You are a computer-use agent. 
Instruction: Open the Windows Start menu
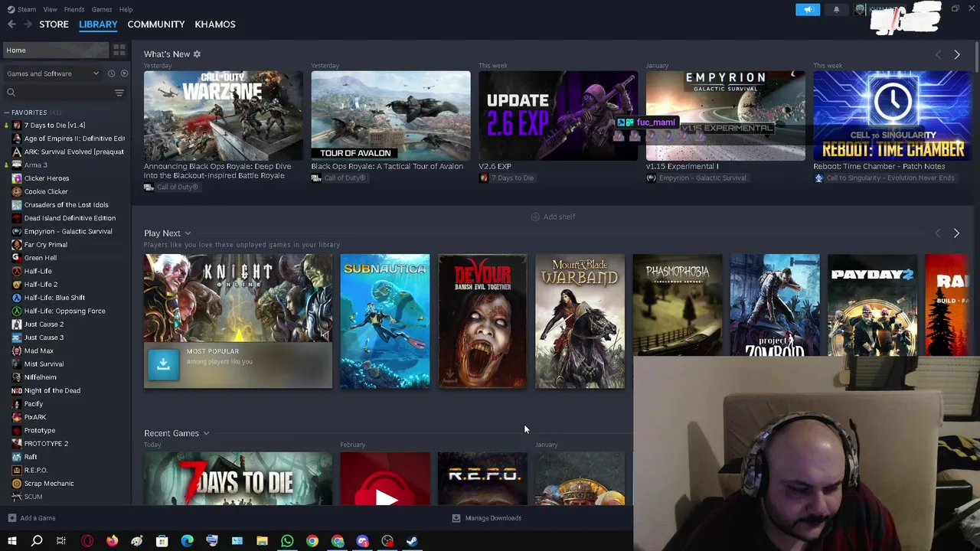click(x=11, y=541)
